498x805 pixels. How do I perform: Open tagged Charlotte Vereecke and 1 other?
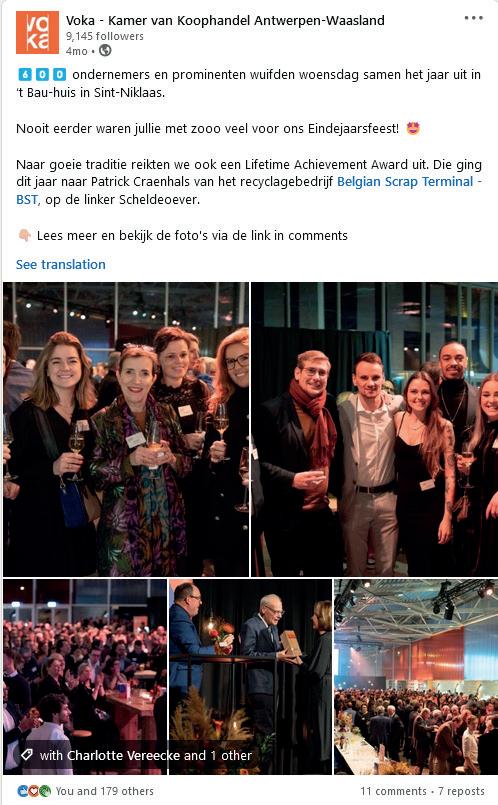pyautogui.click(x=146, y=755)
